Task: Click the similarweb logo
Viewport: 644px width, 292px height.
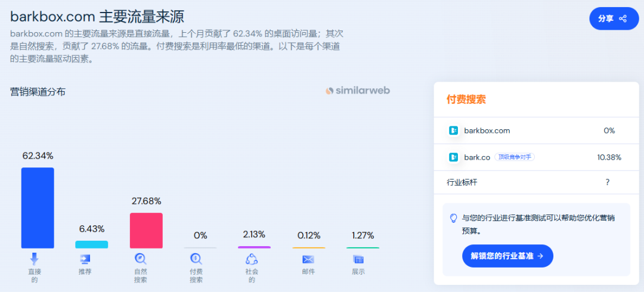Action: [358, 91]
